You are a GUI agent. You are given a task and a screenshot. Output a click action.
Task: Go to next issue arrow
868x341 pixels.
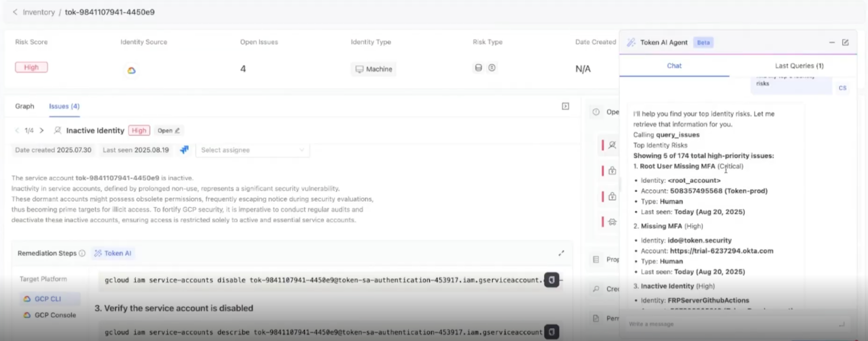(42, 131)
